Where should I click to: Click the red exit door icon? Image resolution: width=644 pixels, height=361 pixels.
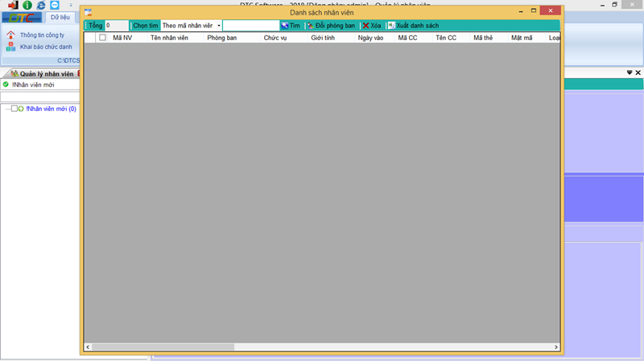pos(13,5)
